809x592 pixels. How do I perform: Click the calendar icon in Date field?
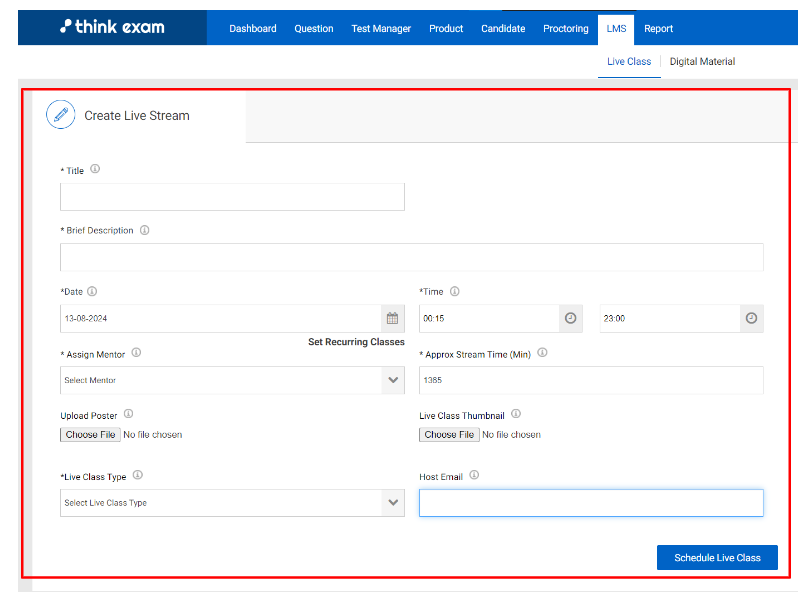(393, 318)
